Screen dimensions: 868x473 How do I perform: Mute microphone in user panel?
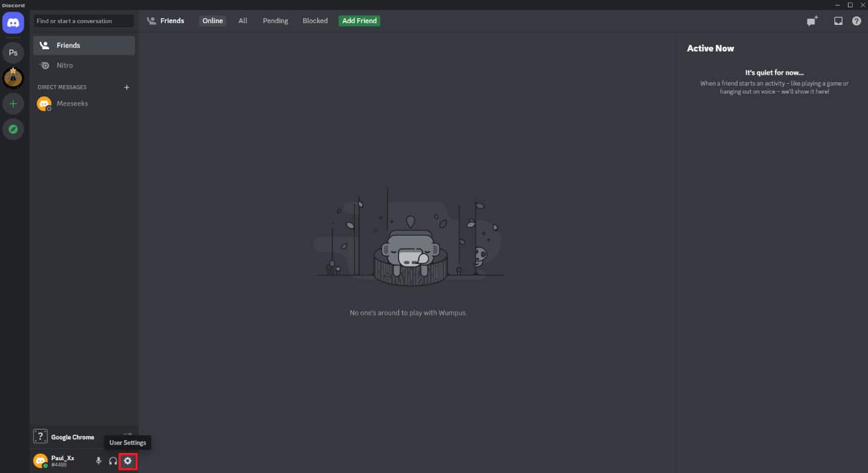(x=98, y=461)
